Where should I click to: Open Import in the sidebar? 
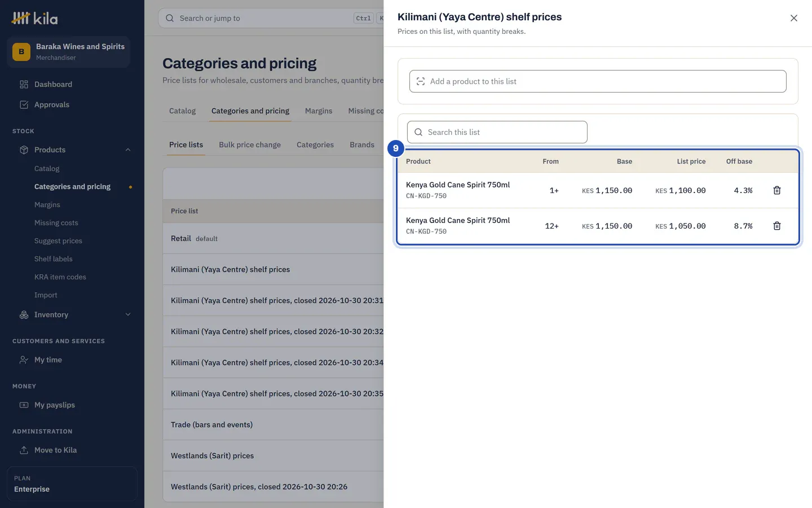coord(46,295)
